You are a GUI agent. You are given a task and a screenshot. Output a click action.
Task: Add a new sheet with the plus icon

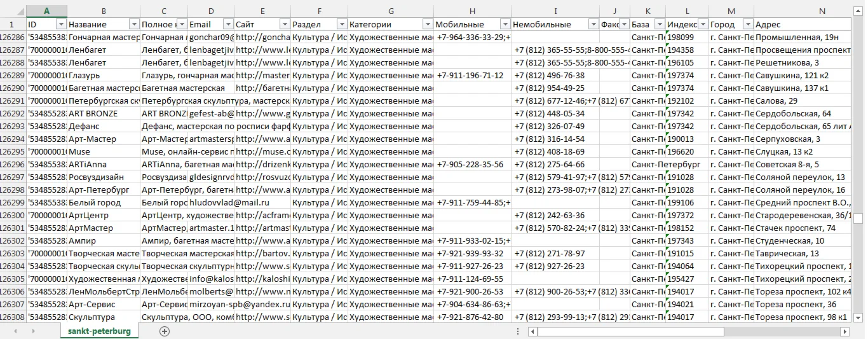tap(165, 331)
